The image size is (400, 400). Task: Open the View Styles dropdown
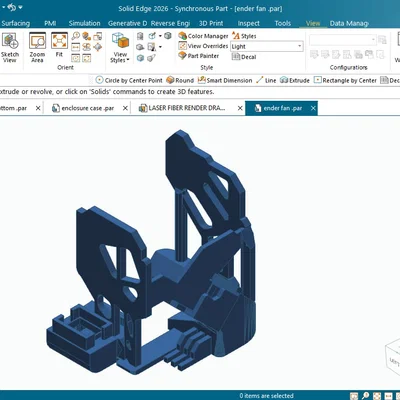(120, 48)
